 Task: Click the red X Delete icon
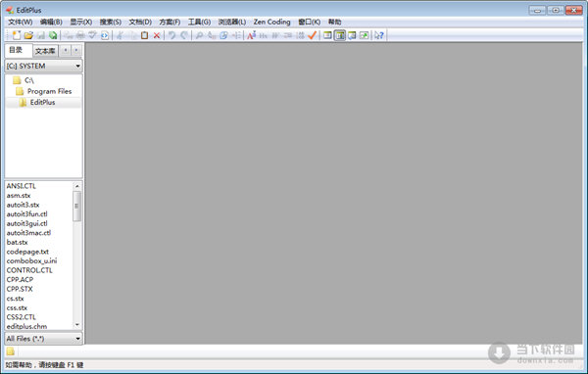(157, 35)
